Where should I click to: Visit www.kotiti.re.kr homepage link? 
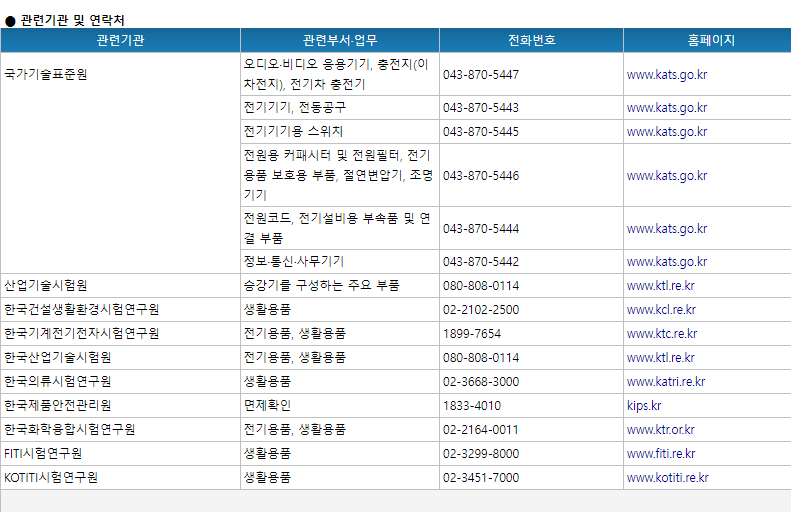pos(667,478)
